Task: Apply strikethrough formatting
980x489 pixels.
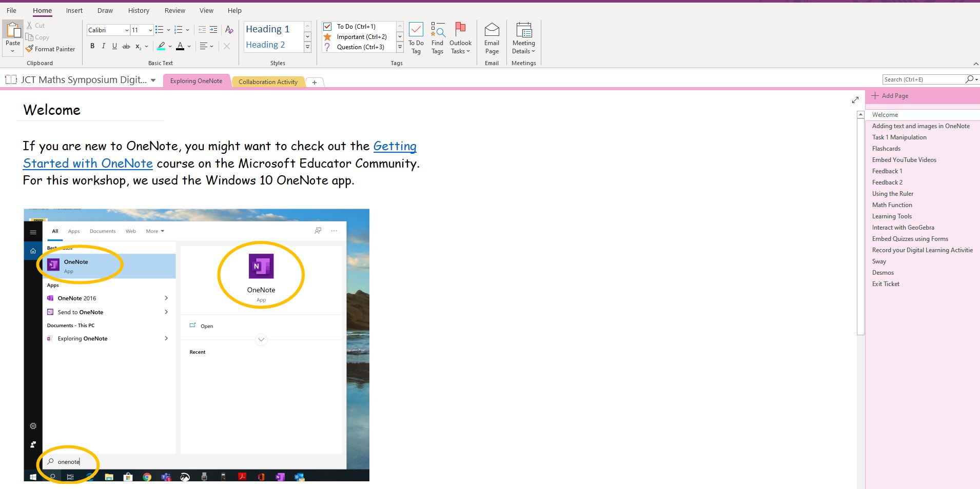Action: tap(126, 46)
